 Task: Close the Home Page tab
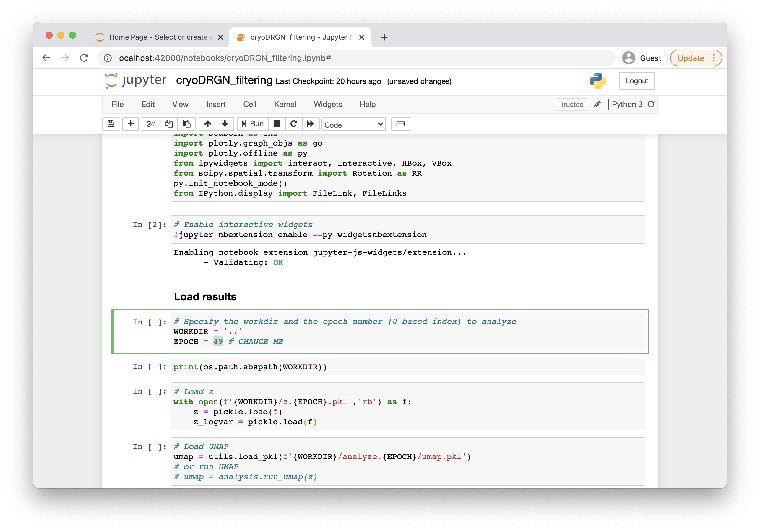220,37
